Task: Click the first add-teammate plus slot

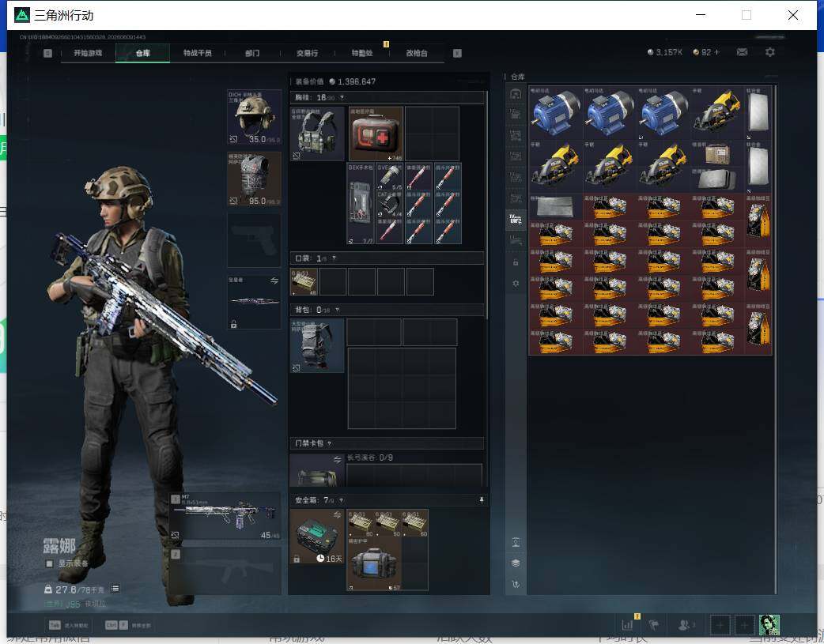Action: [x=720, y=624]
